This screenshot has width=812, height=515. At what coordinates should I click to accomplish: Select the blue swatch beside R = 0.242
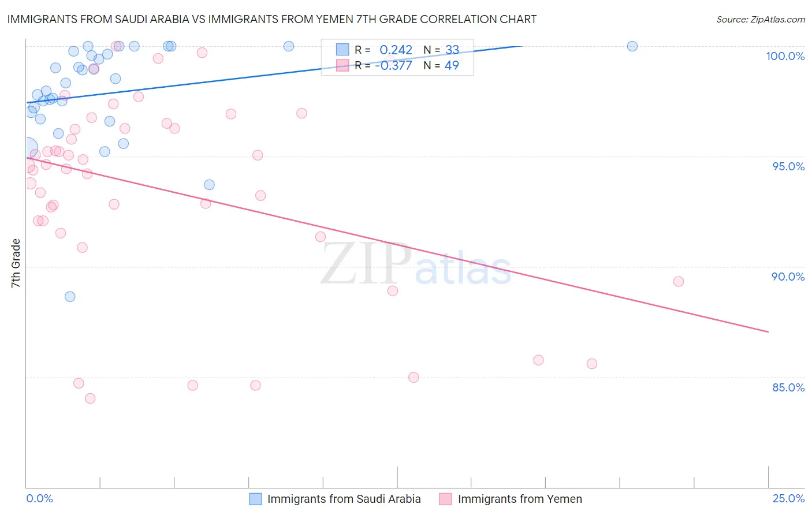(x=342, y=50)
